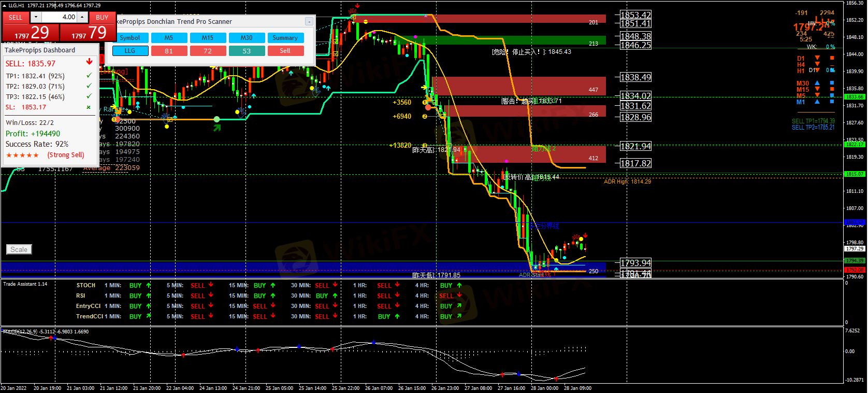This screenshot has height=393, width=868.
Task: Click the blue up triangle beside M30
Action: (x=817, y=83)
